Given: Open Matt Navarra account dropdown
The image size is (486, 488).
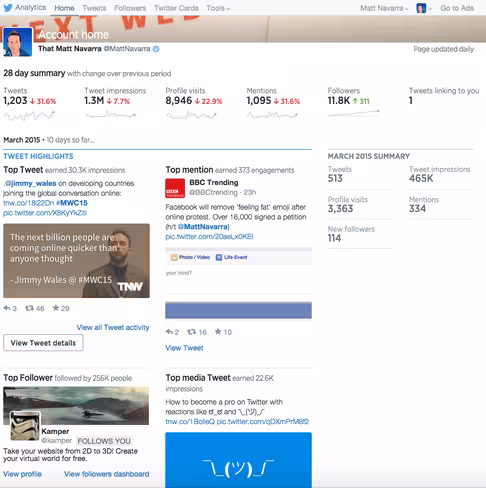Looking at the screenshot, I should click(x=384, y=8).
